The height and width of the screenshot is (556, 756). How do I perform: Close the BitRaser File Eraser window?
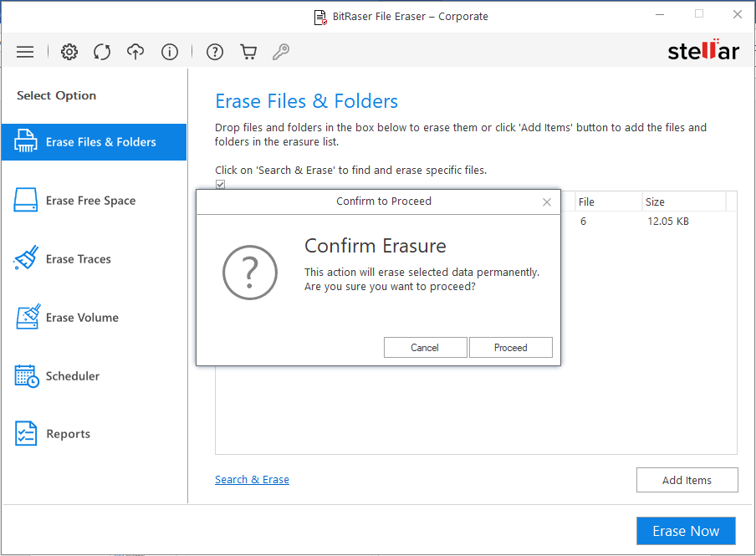tap(738, 14)
